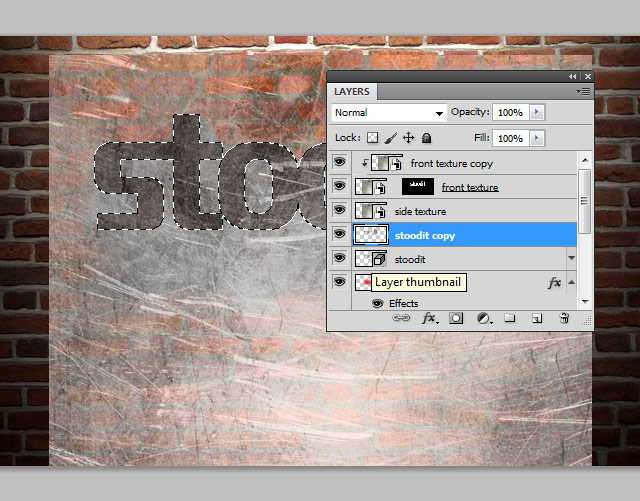The image size is (640, 501).
Task: Click lock transparent pixels icon
Action: [372, 138]
